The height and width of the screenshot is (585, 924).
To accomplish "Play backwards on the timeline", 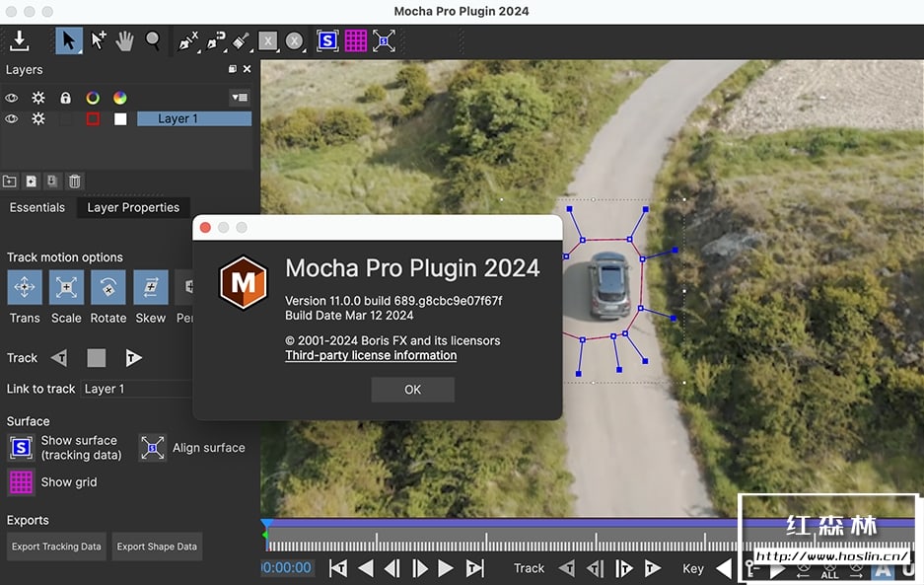I will 365,568.
